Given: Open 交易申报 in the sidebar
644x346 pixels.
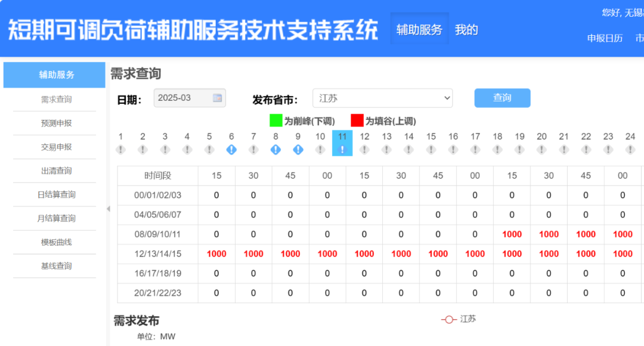Looking at the screenshot, I should (x=57, y=147).
